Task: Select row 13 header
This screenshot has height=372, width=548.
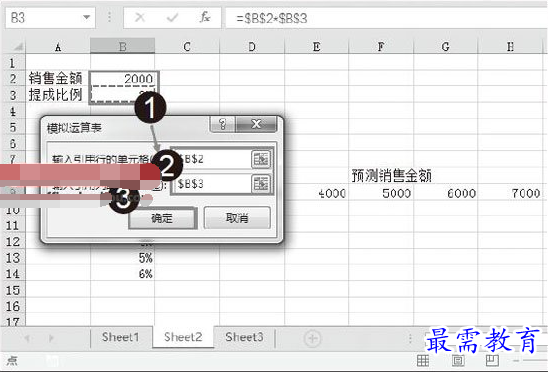Action: [x=13, y=258]
